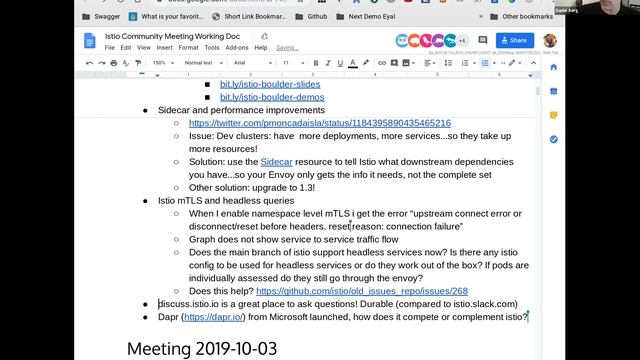
Task: Open the Google account avatar
Action: 550,40
